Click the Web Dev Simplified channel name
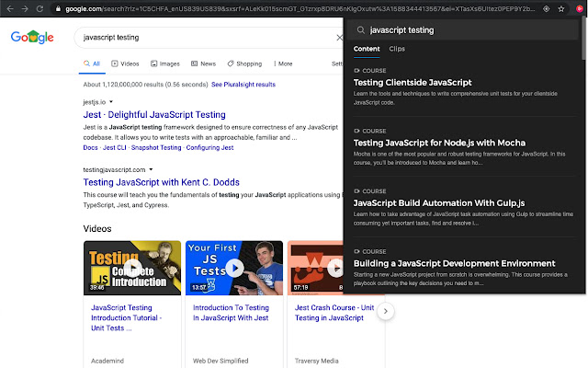This screenshot has width=588, height=368. [x=220, y=361]
